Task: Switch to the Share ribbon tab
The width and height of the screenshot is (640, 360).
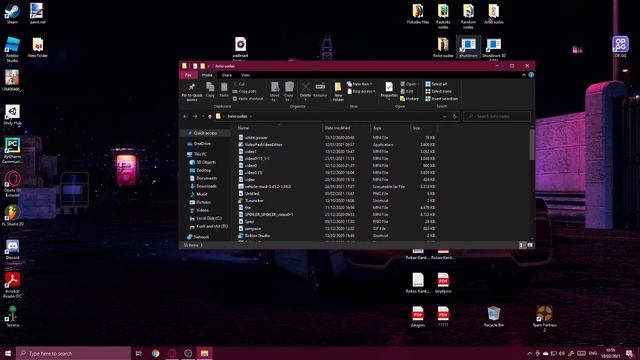Action: (x=227, y=75)
